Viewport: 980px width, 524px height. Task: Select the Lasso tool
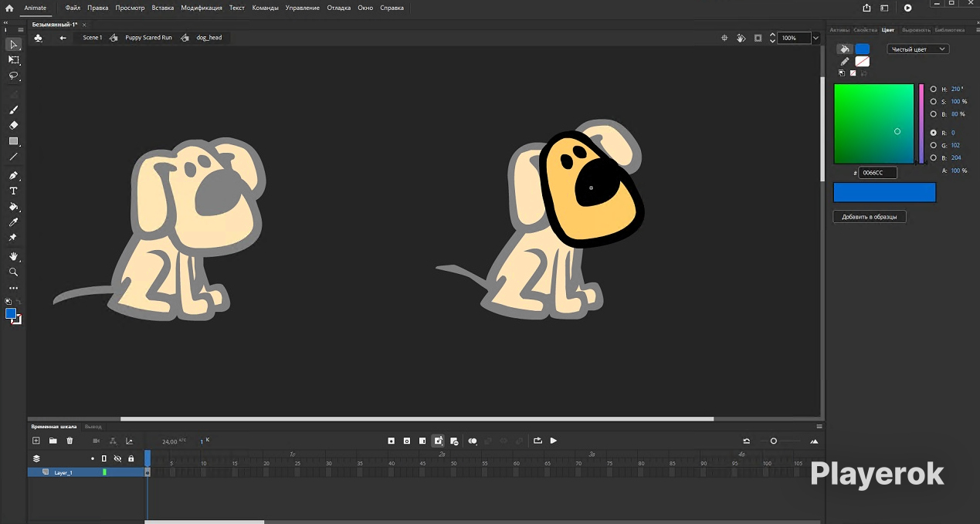[14, 76]
